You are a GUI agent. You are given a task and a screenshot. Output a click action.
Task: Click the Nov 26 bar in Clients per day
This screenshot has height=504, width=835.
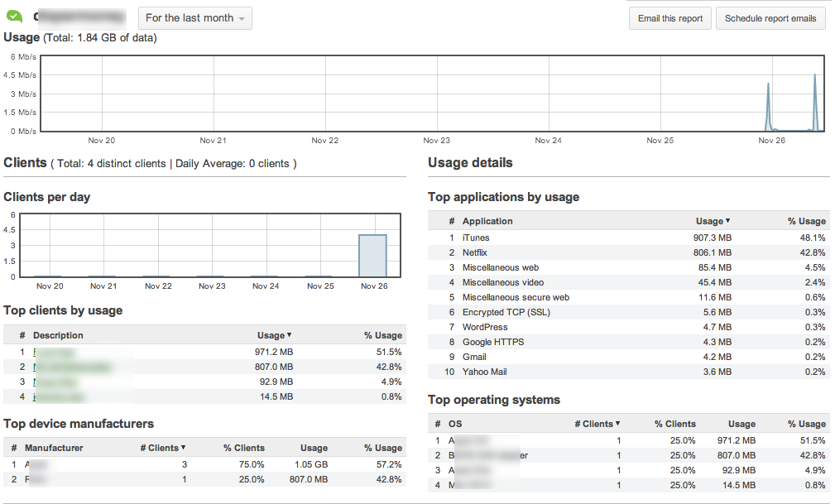click(x=372, y=256)
